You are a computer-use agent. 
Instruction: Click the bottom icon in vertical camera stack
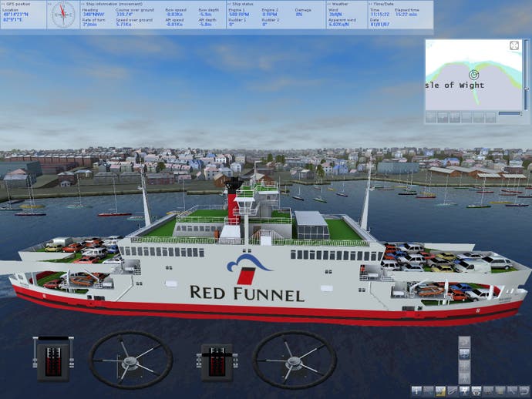coord(464,378)
